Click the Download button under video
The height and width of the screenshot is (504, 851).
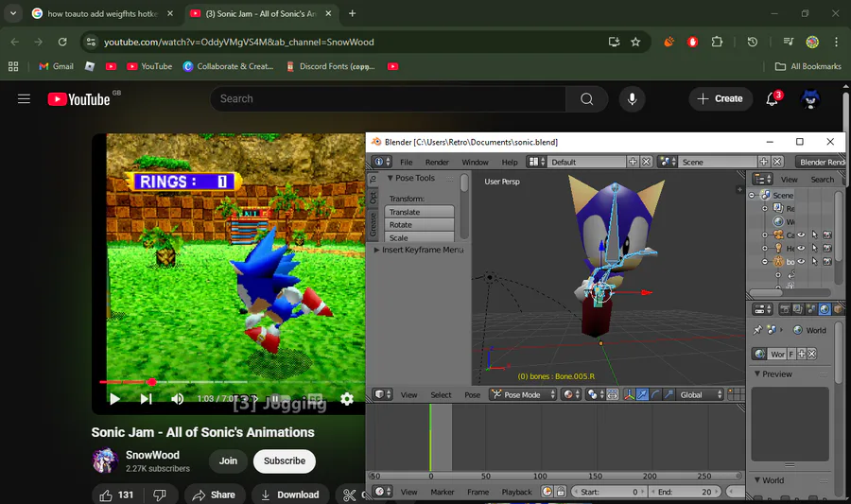pos(290,495)
